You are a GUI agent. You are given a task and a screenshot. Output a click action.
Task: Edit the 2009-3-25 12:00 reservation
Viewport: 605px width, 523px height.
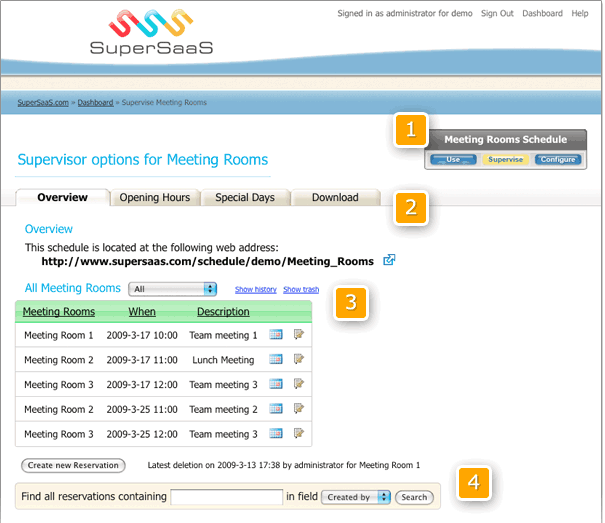pos(299,433)
